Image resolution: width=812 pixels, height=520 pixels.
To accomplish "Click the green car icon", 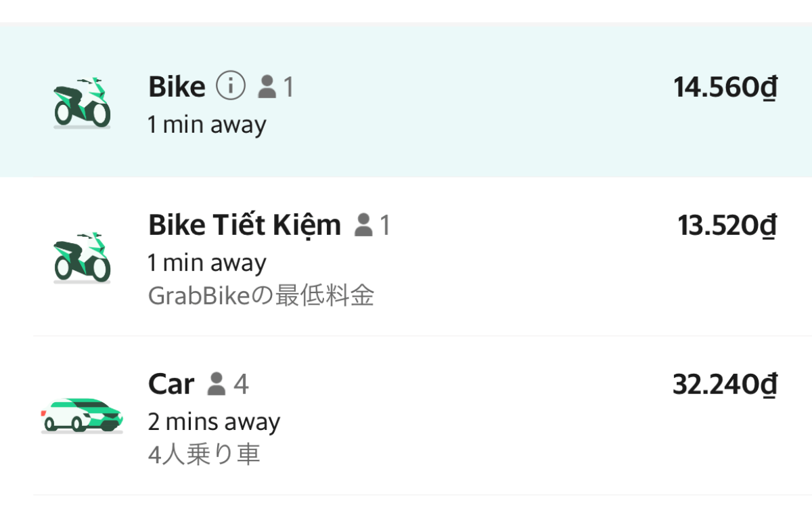I will pos(82,414).
